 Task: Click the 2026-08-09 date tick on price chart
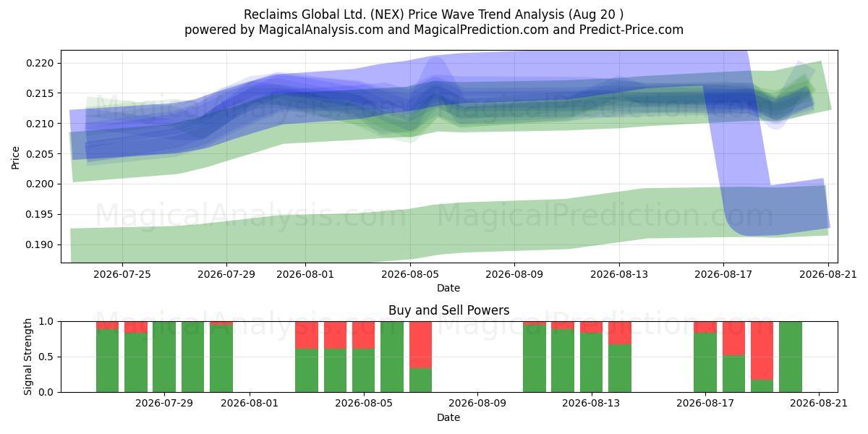click(x=514, y=274)
